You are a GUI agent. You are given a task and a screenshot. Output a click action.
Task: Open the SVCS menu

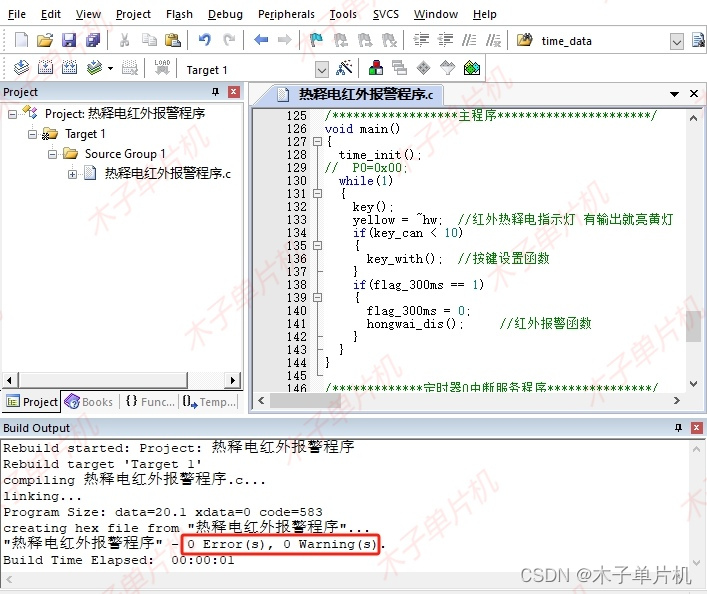(x=386, y=14)
